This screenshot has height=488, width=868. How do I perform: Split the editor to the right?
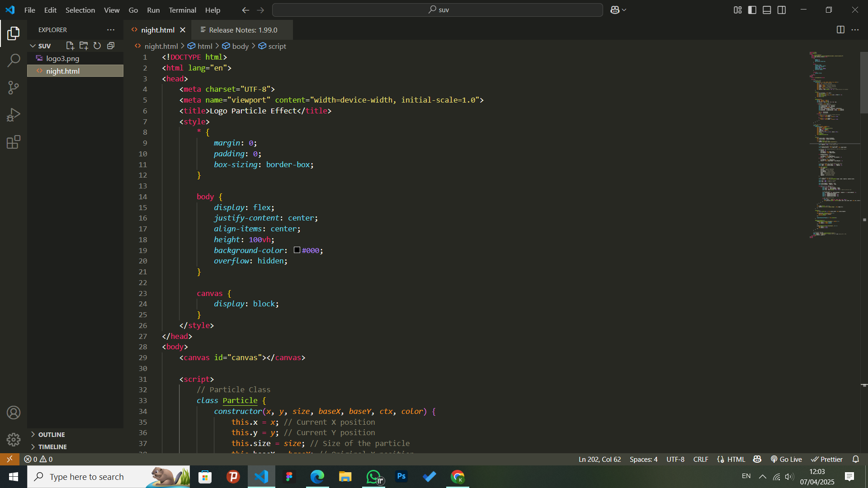click(x=840, y=30)
